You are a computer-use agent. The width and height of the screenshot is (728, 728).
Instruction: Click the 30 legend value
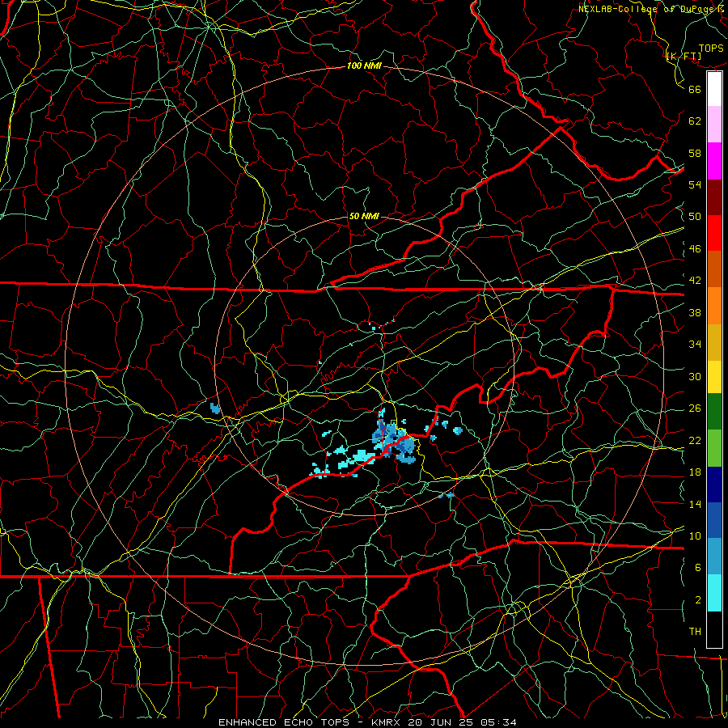[x=695, y=376]
